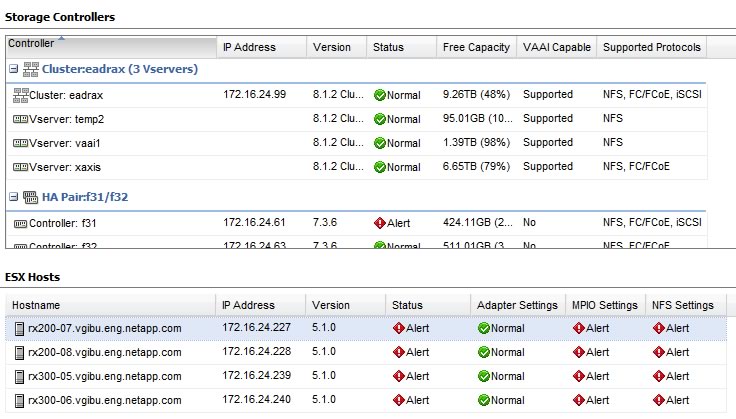This screenshot has width=736, height=419.
Task: Click the Vserver temp2 icon
Action: pos(20,119)
